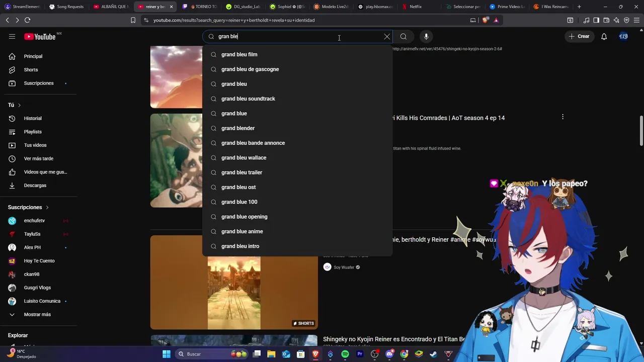Open the Soy Wuafer channel link
Viewport: 644px width, 362px height.
coord(344,267)
